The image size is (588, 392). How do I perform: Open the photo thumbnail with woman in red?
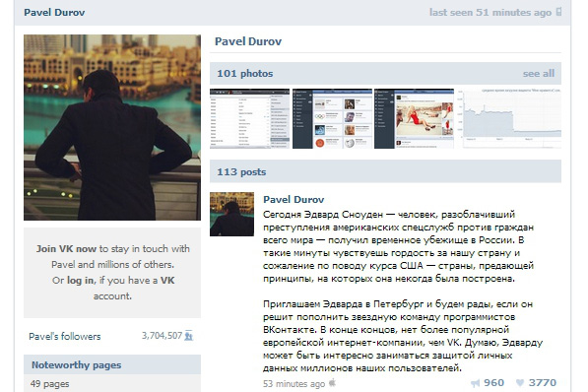tap(414, 118)
